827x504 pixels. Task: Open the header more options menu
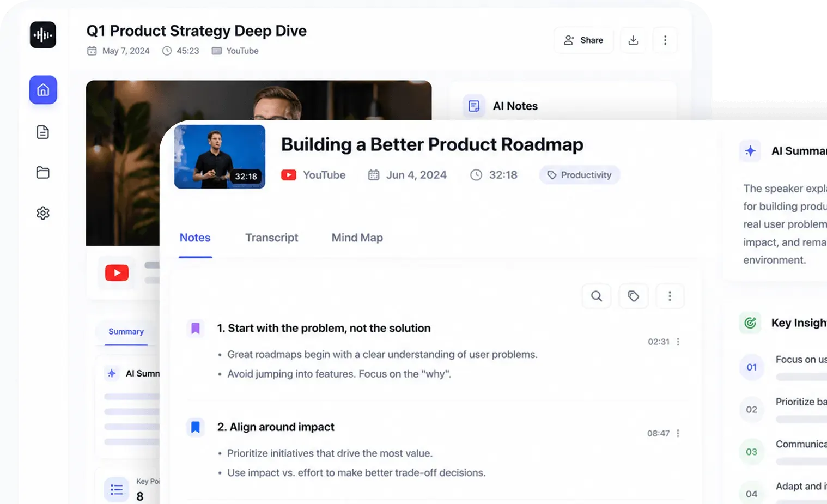point(665,40)
